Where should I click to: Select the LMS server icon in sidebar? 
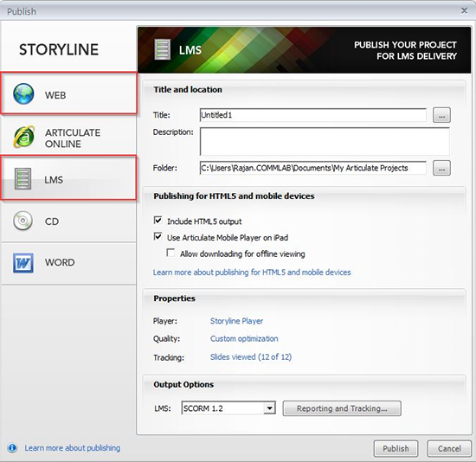(x=23, y=179)
